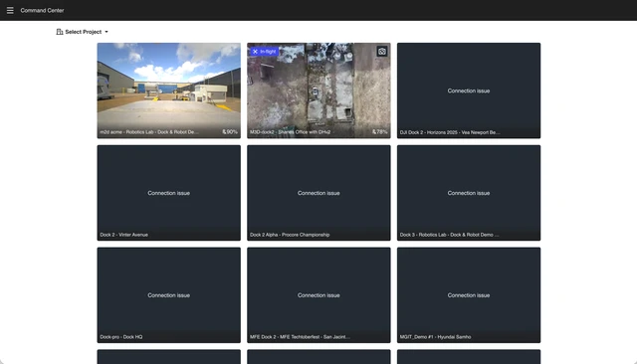Image resolution: width=637 pixels, height=364 pixels.
Task: Click the 90% battery indicator on m2d acme feed
Action: coord(230,132)
